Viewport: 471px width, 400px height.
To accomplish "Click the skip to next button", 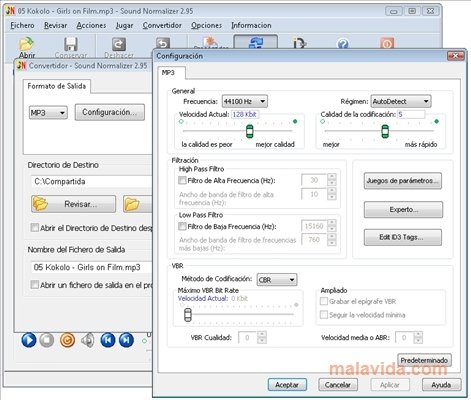I will click(126, 340).
